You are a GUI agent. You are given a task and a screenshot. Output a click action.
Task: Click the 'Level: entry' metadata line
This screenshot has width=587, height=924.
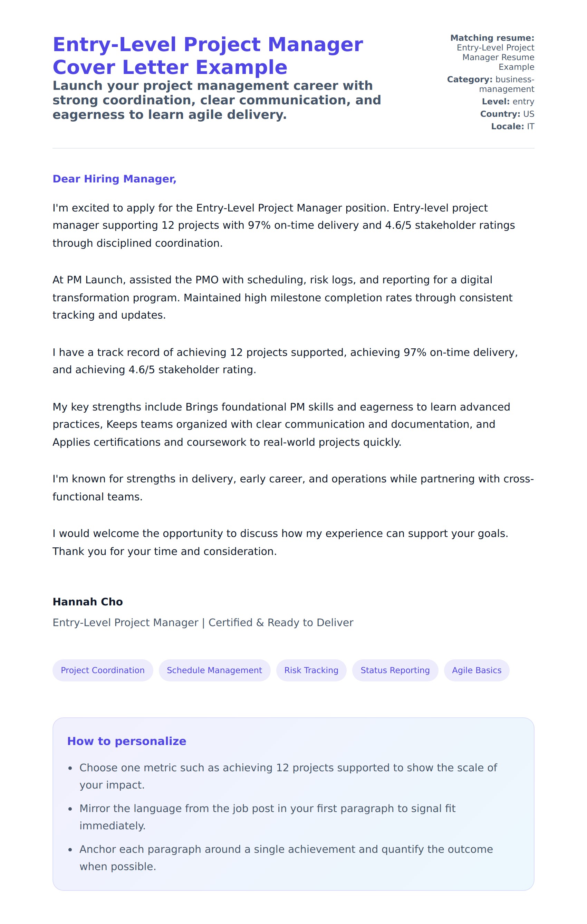click(508, 102)
